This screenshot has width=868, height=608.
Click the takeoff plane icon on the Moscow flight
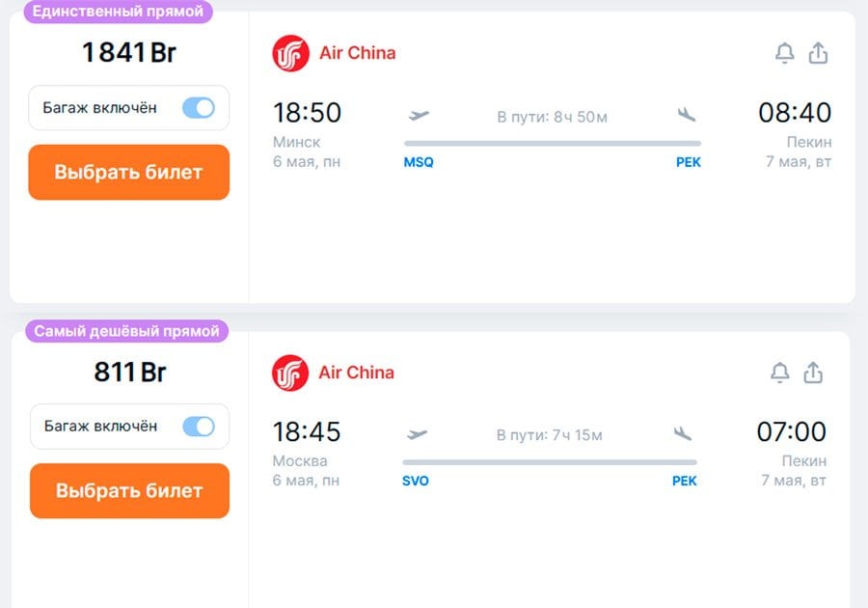pyautogui.click(x=417, y=433)
